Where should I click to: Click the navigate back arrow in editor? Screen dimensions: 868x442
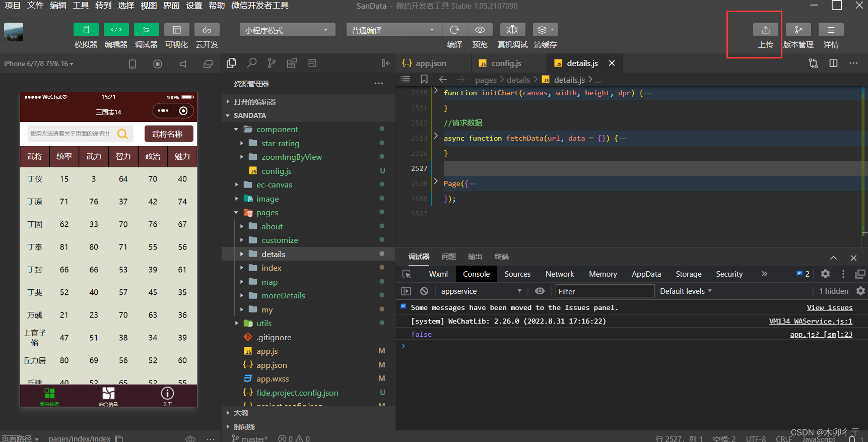(443, 79)
